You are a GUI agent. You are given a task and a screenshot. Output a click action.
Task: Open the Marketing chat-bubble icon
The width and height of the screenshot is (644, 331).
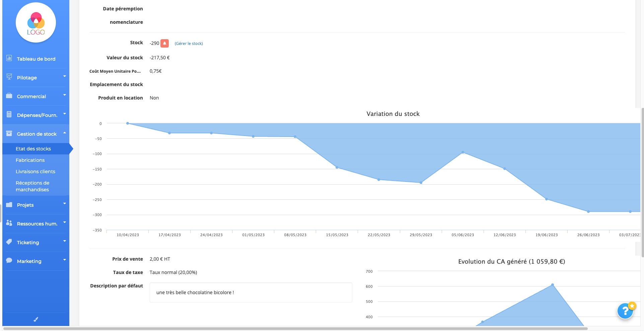(9, 261)
